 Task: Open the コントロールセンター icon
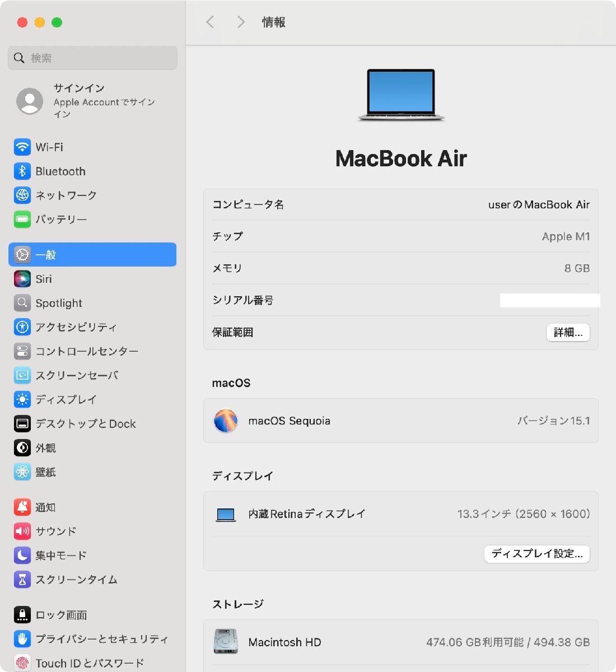coord(22,351)
